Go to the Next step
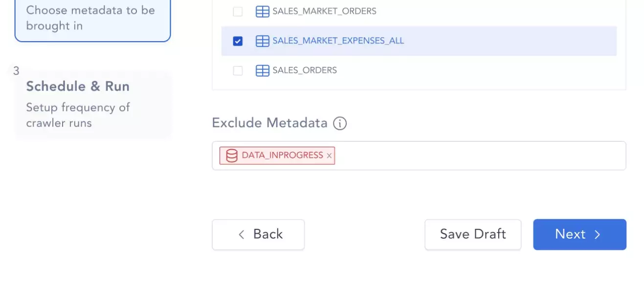 pyautogui.click(x=579, y=235)
